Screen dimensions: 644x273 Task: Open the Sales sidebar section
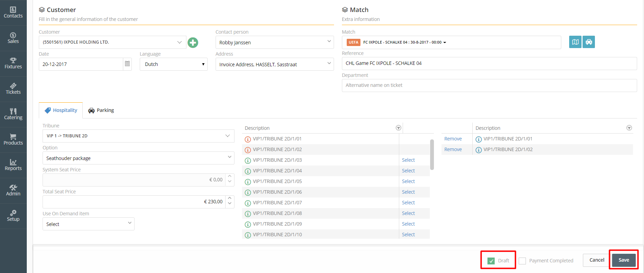[x=13, y=38]
